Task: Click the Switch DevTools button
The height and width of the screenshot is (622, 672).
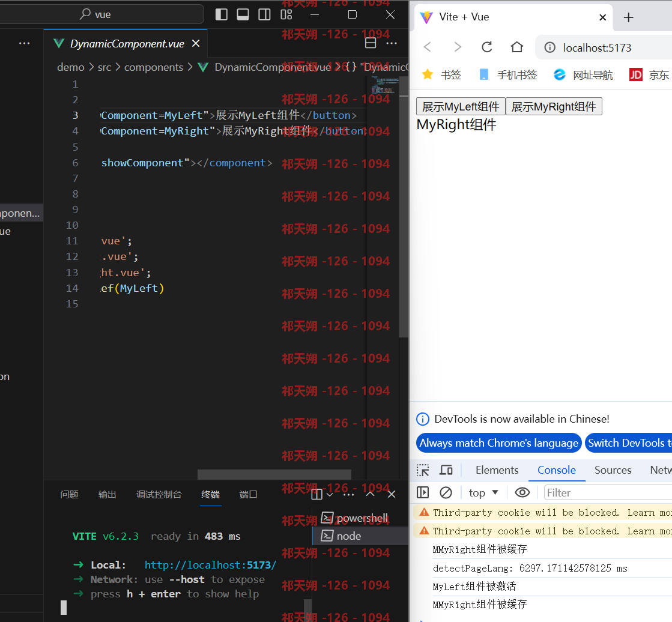Action: click(628, 443)
